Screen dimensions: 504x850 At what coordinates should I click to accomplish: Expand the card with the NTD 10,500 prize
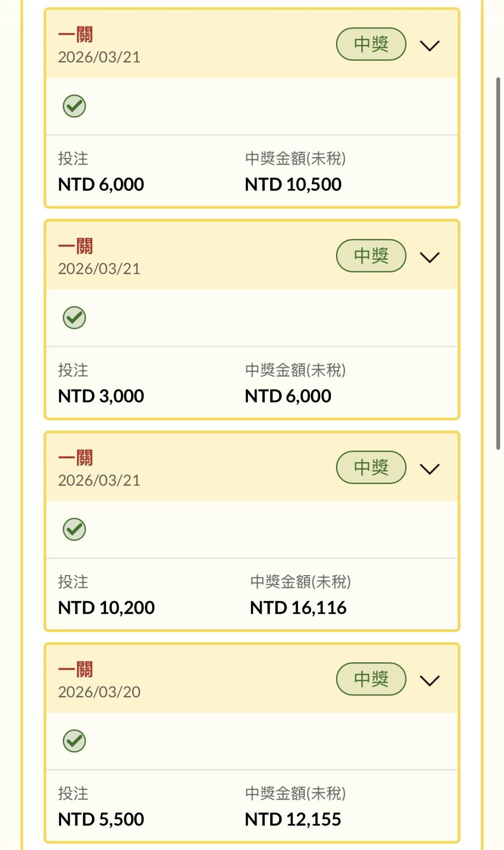click(x=429, y=46)
